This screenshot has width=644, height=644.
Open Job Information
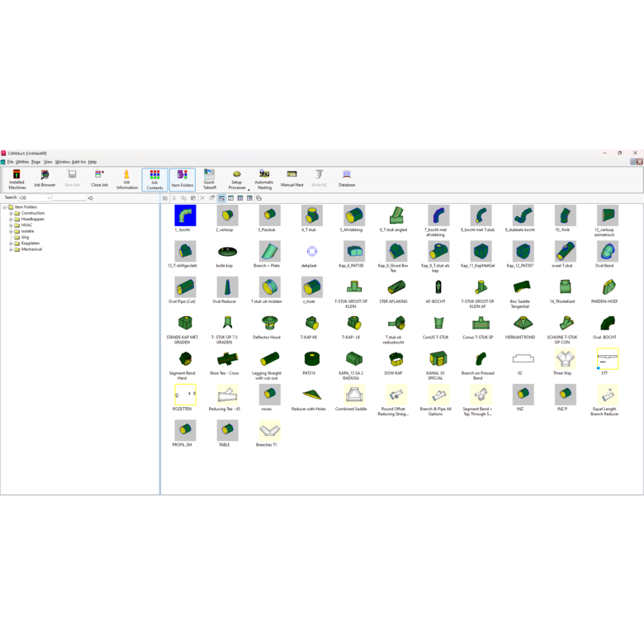tap(127, 179)
